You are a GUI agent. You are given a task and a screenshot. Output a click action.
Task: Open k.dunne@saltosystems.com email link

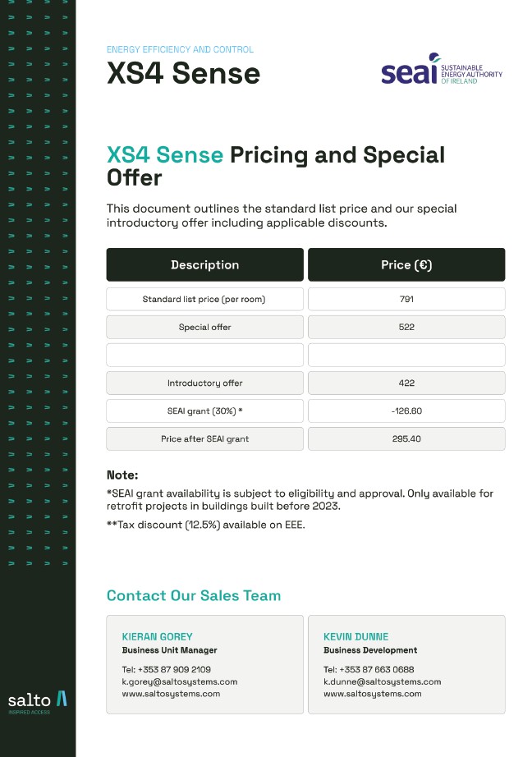(382, 681)
